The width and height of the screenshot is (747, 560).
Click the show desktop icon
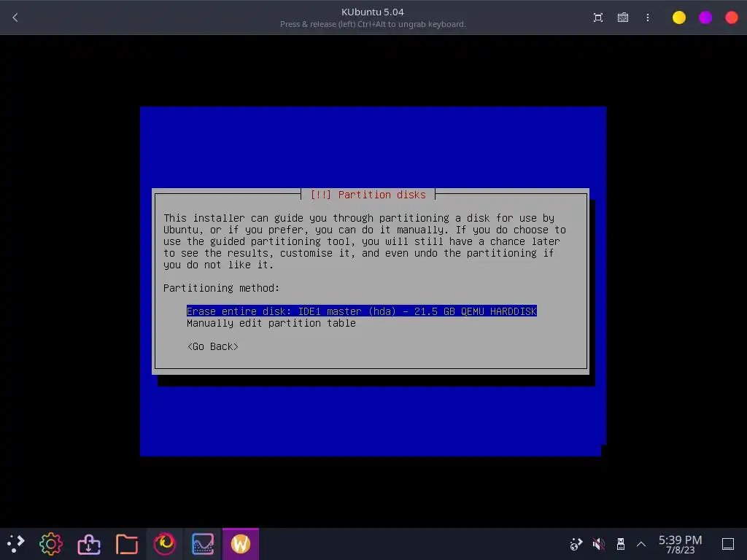[x=728, y=543]
